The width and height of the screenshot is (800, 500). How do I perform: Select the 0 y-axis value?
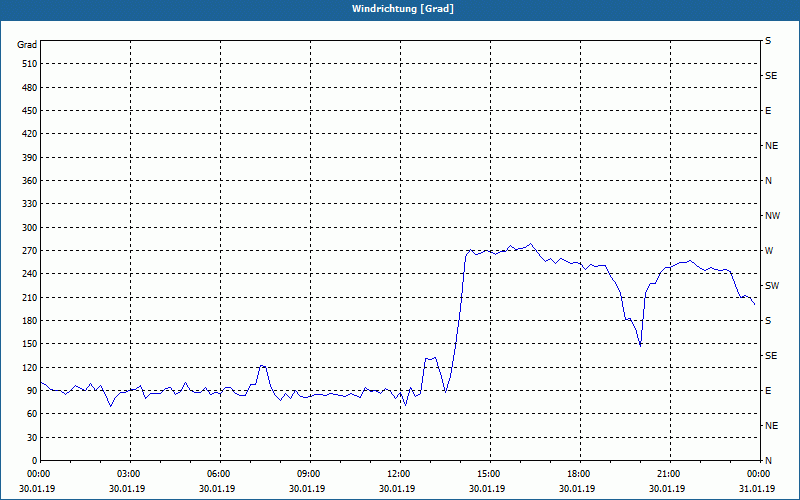(x=35, y=461)
